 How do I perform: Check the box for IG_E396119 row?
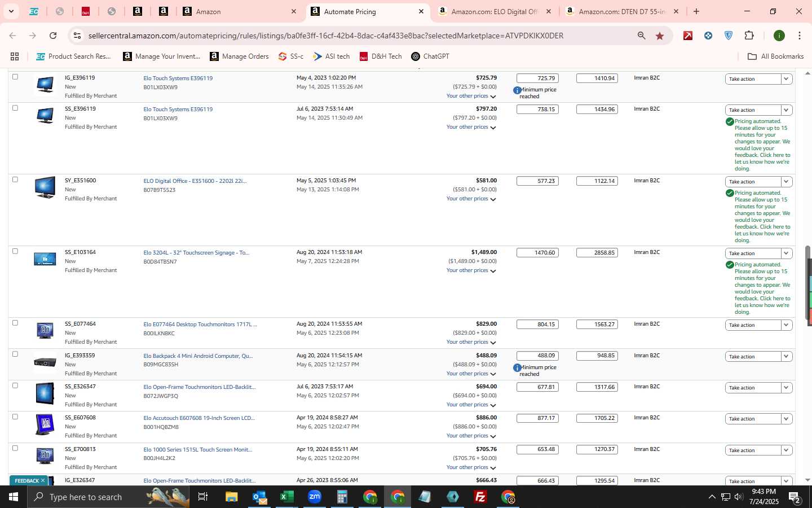pos(15,77)
